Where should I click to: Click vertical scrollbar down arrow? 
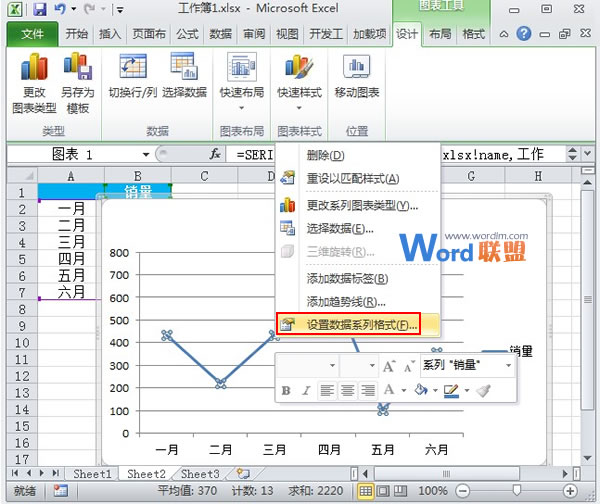(587, 458)
